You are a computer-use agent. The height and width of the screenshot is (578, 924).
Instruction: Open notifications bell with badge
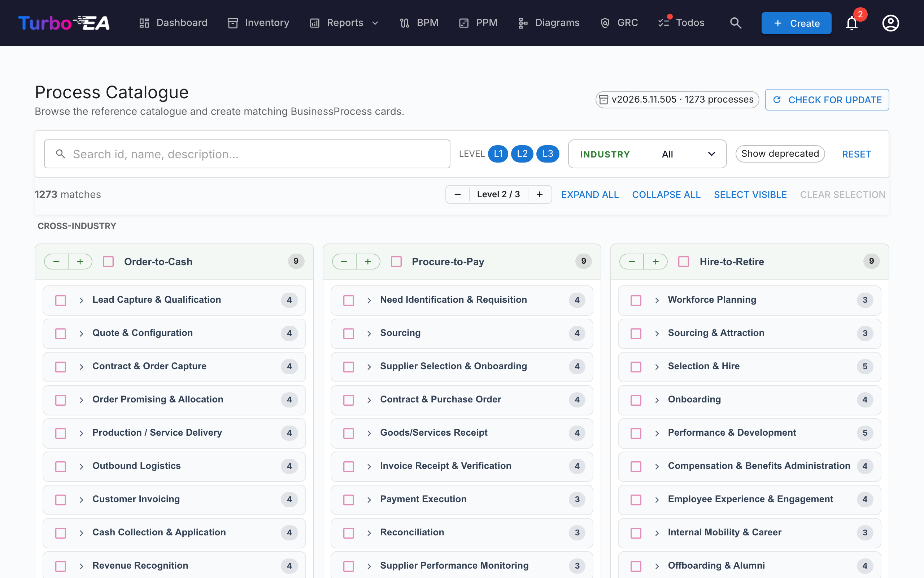point(852,23)
